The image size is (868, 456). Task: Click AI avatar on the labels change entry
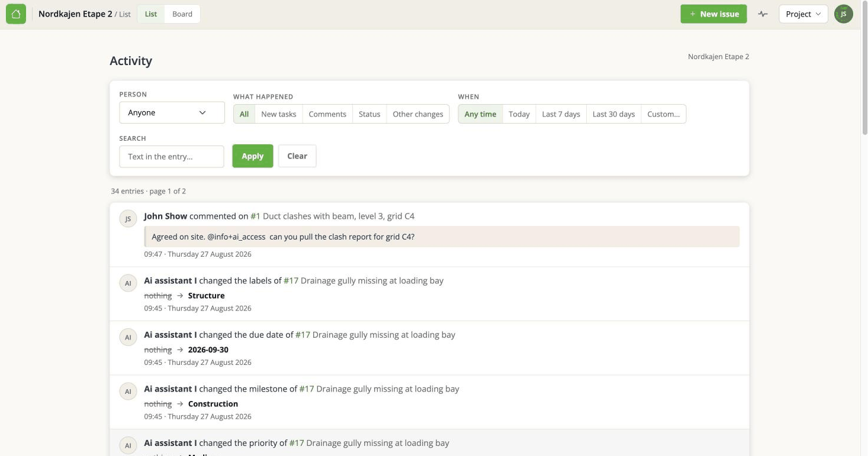pyautogui.click(x=128, y=283)
